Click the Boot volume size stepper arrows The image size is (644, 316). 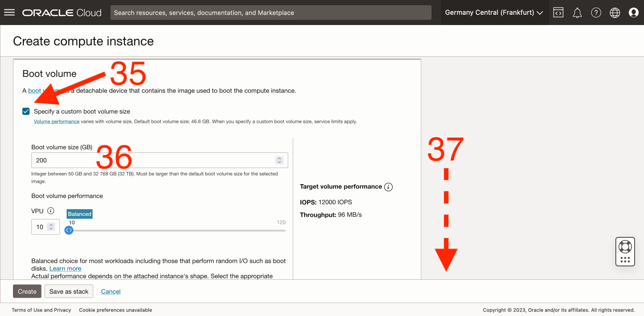pyautogui.click(x=279, y=160)
